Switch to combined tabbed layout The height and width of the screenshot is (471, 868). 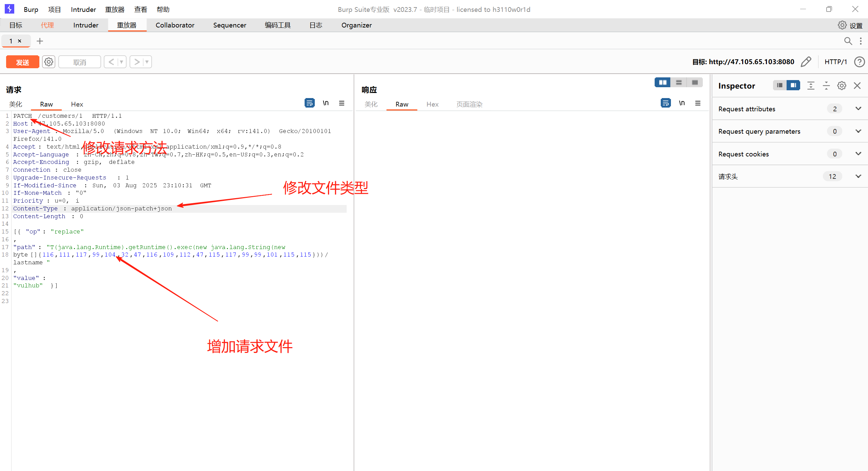point(695,82)
